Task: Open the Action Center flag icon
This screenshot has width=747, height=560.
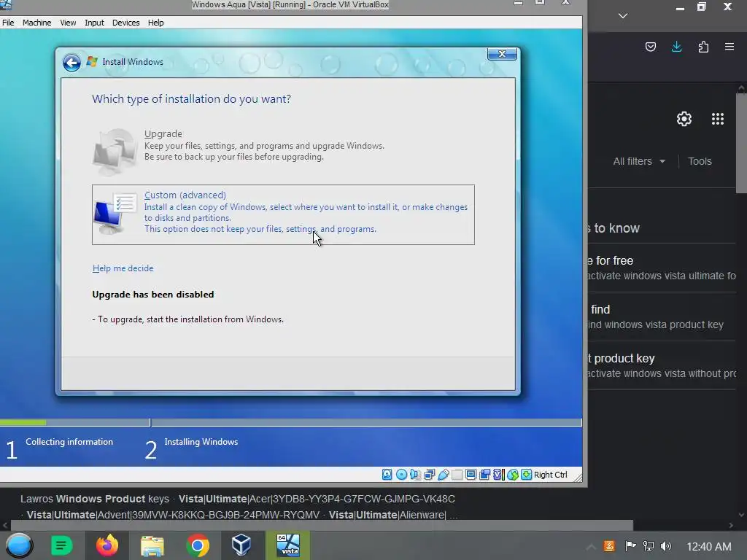Action: click(630, 546)
